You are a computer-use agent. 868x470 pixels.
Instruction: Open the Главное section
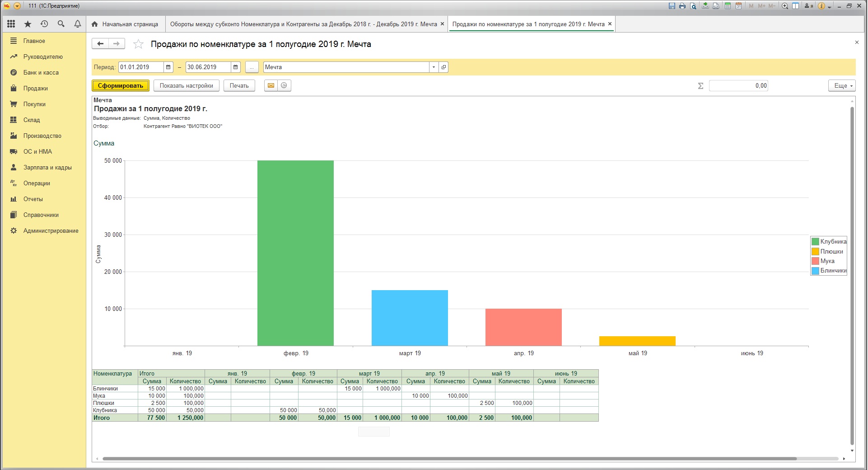pos(34,41)
